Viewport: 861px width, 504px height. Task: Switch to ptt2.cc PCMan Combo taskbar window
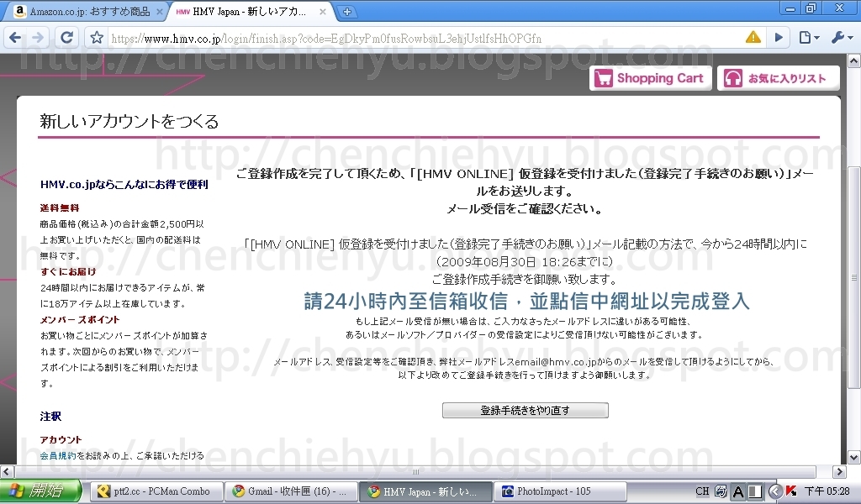155,491
